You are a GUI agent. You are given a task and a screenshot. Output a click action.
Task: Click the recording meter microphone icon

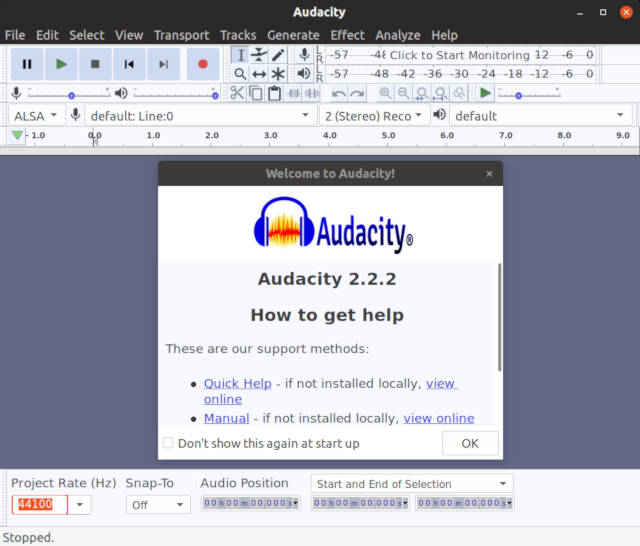(304, 55)
